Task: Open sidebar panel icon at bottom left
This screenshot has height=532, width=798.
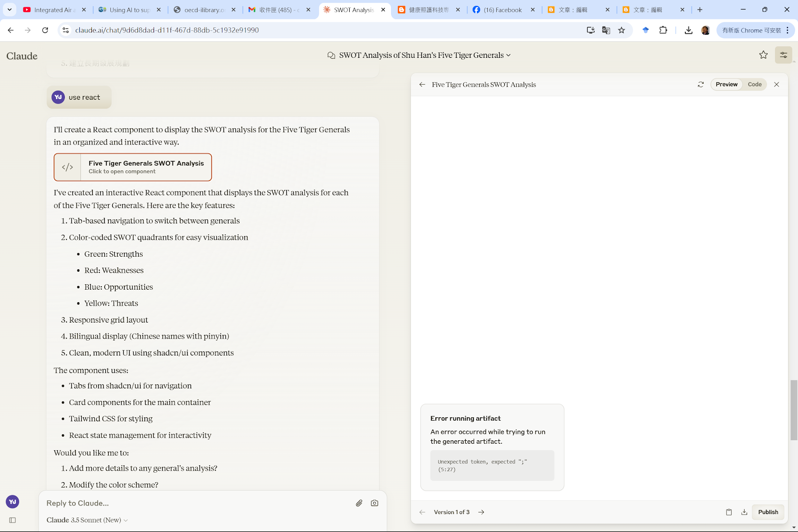Action: pos(12,520)
